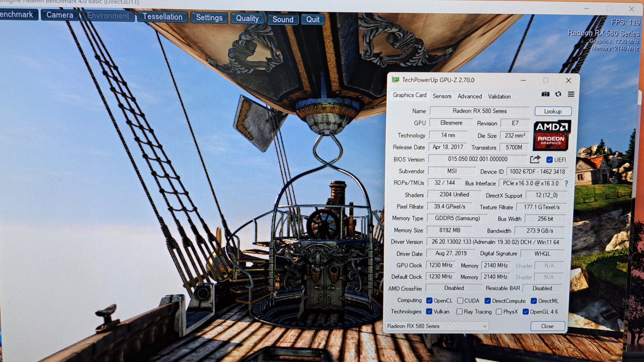
Task: Click the Bus Interface question mark icon
Action: (x=566, y=184)
